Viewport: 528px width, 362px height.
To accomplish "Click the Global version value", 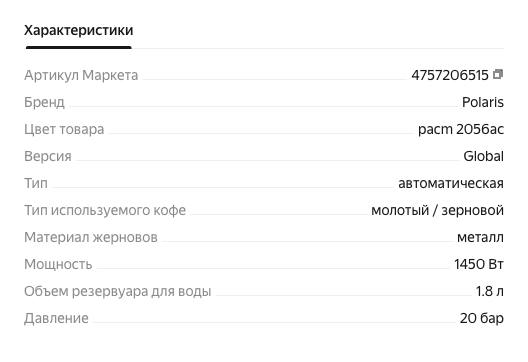I will point(484,156).
